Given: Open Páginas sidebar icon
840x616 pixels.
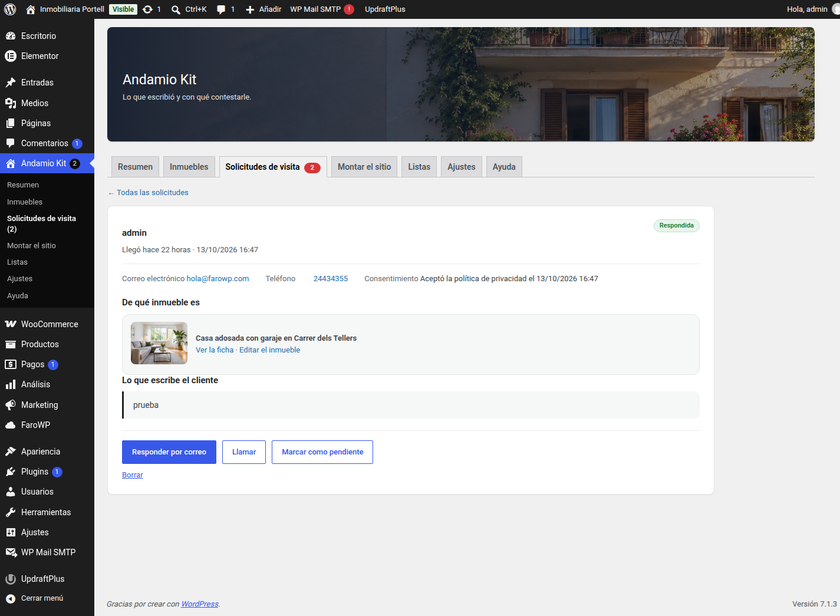Looking at the screenshot, I should tap(11, 123).
